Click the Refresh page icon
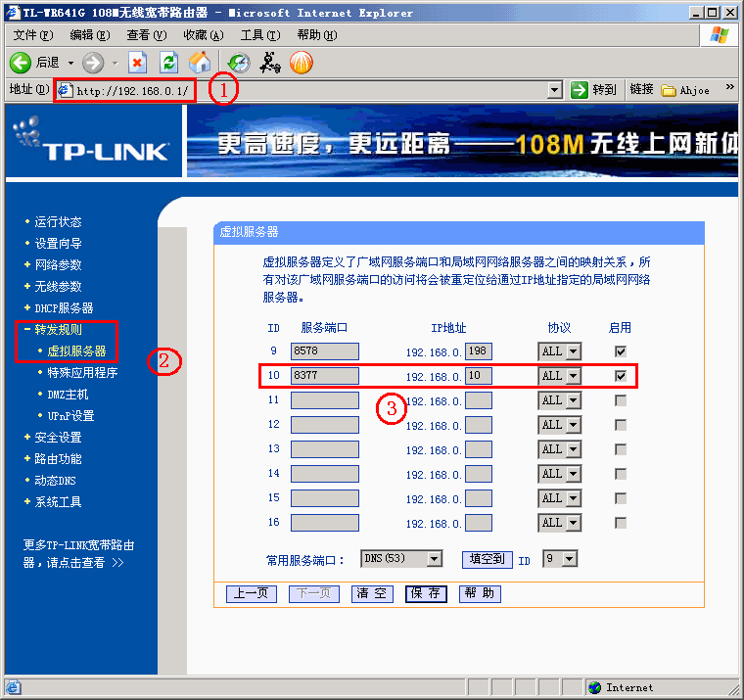The height and width of the screenshot is (700, 744). [168, 63]
